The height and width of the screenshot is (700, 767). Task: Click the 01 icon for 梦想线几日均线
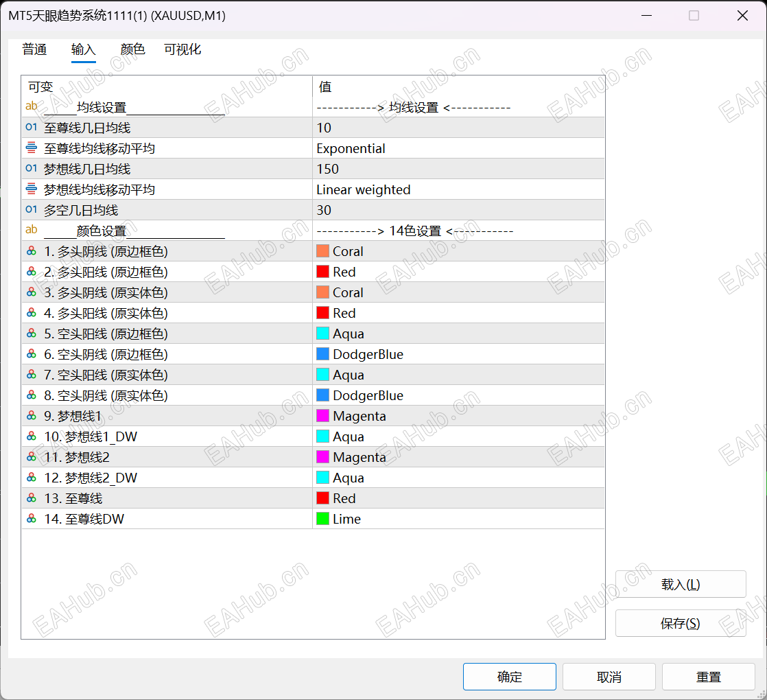pyautogui.click(x=32, y=168)
